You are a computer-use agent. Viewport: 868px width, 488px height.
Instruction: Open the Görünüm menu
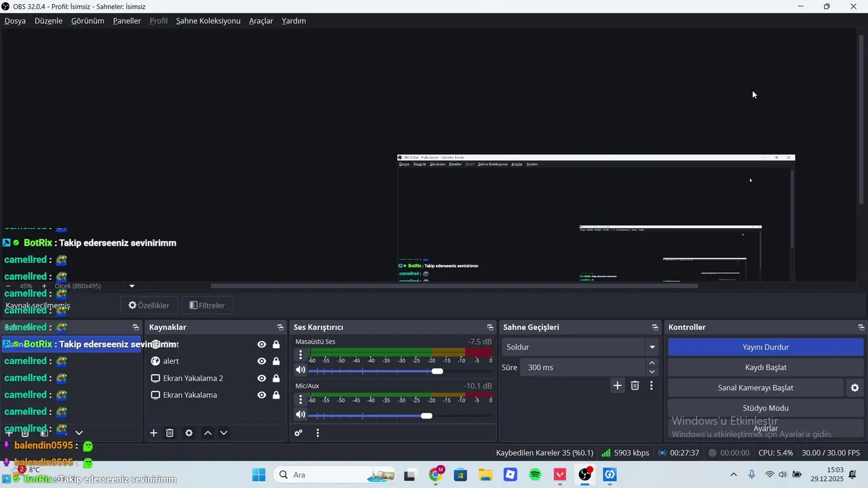[x=88, y=21]
